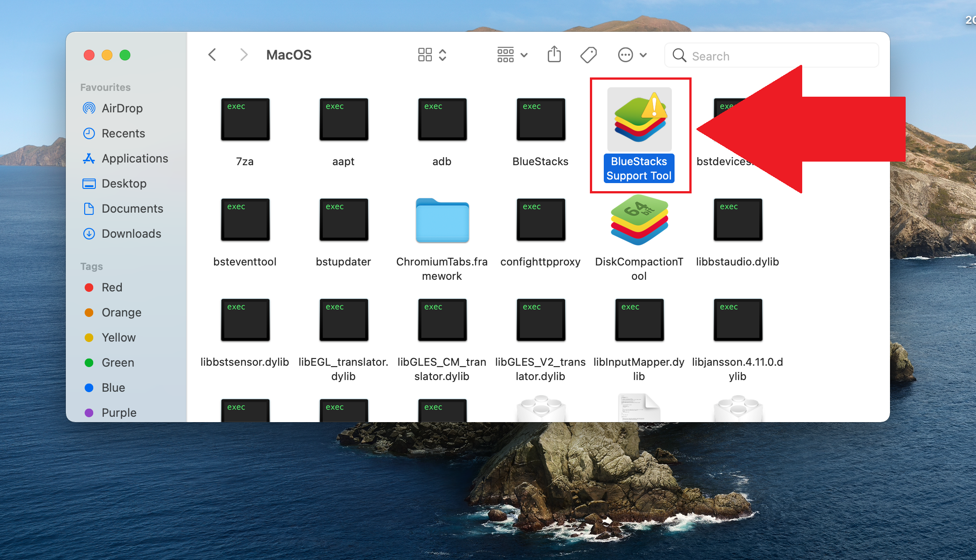Screen dimensions: 976x560
Task: Select the BlueStacks executable icon
Action: click(x=541, y=120)
